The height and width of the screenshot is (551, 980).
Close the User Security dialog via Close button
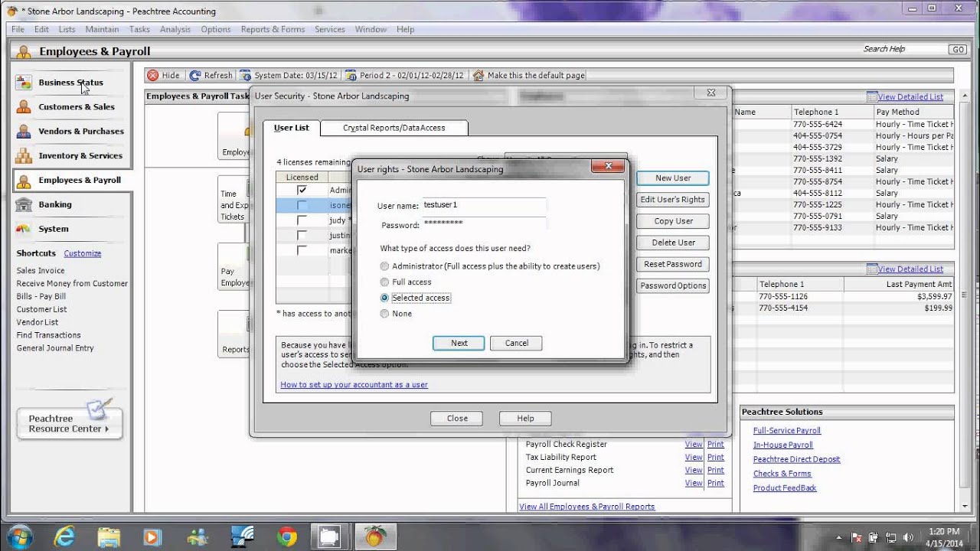457,419
